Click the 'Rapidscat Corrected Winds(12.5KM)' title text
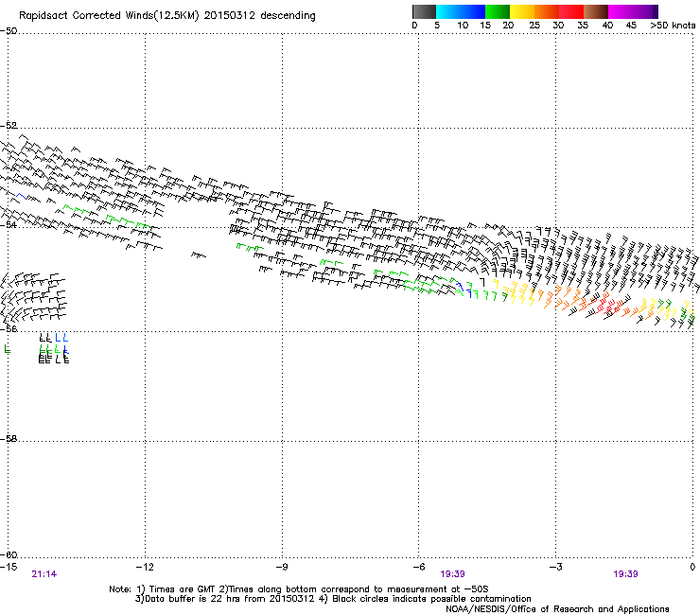The height and width of the screenshot is (615, 700). point(109,15)
